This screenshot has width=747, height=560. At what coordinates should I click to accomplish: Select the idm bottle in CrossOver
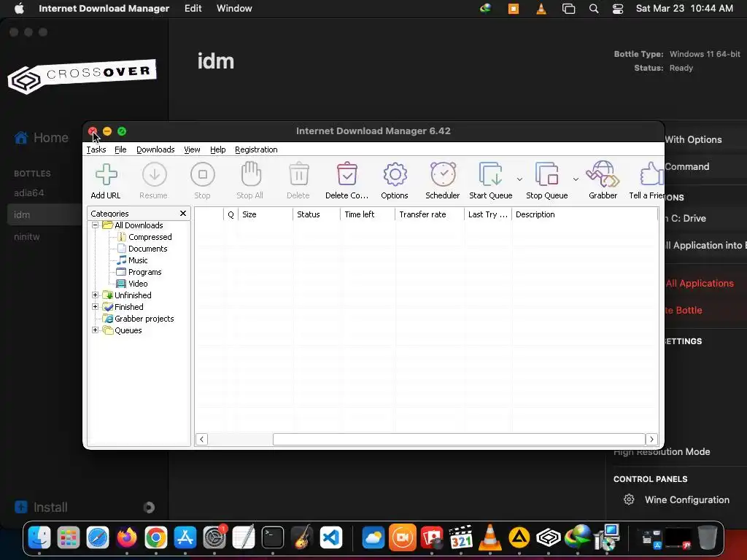coord(45,215)
